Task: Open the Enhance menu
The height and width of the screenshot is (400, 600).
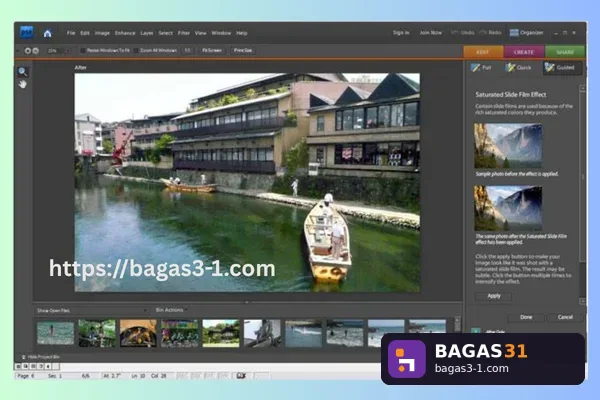Action: click(125, 33)
